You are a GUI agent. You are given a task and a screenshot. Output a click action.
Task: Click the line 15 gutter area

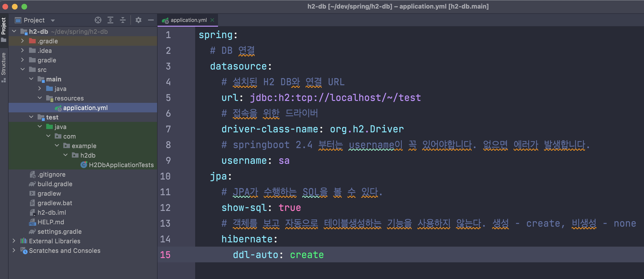coord(169,254)
